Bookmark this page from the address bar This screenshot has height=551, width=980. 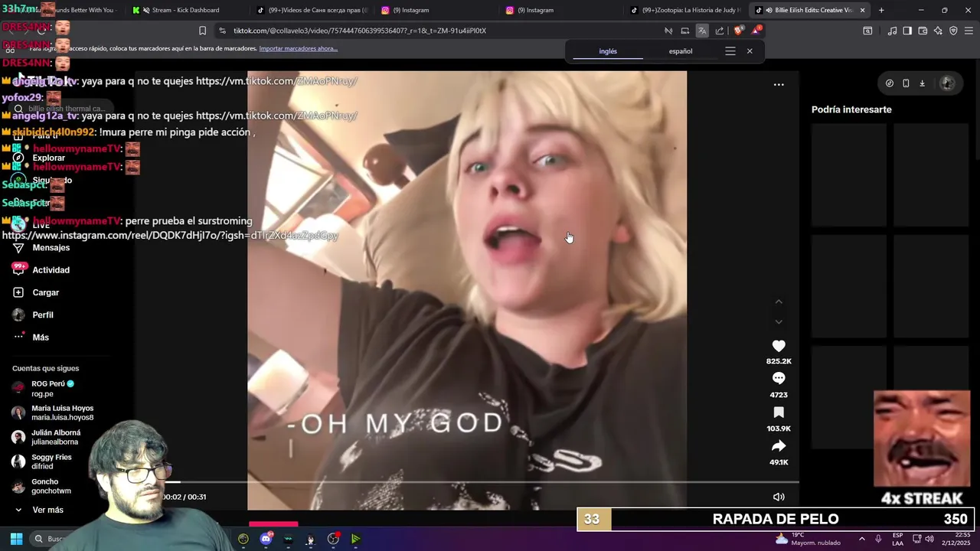tap(202, 31)
